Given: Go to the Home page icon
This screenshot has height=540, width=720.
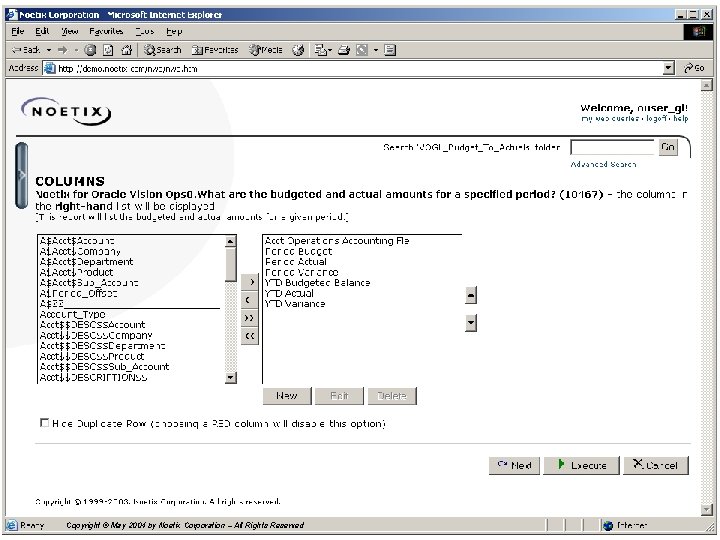Looking at the screenshot, I should tap(126, 50).
